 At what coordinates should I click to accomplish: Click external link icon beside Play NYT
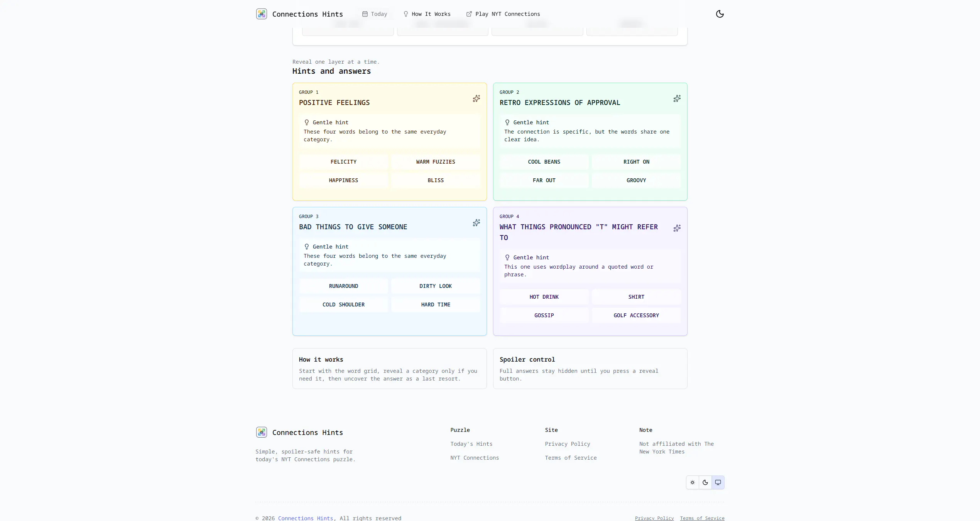(469, 14)
